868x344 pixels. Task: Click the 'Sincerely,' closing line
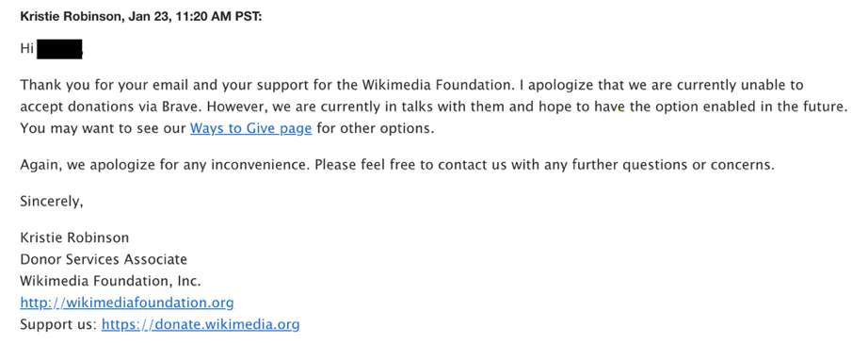point(52,202)
